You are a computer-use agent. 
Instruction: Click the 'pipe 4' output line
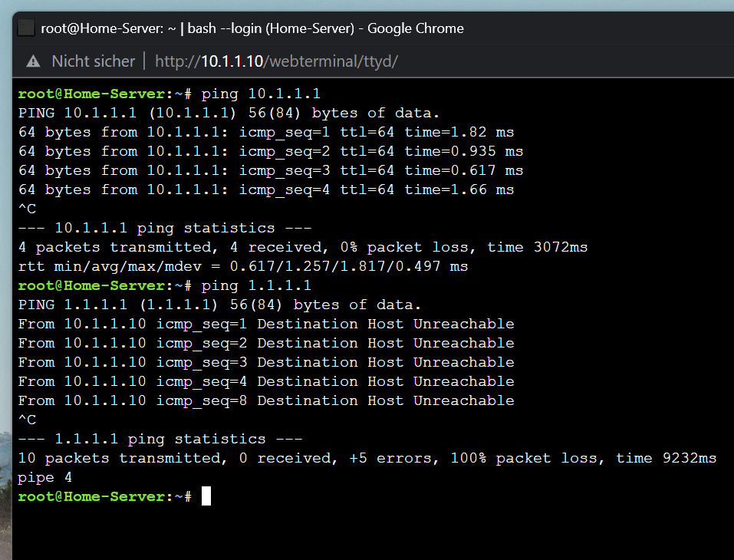pos(45,478)
